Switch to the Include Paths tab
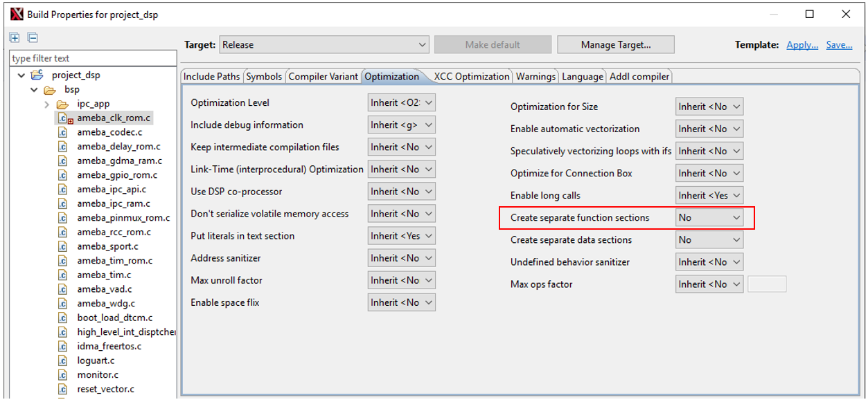 pyautogui.click(x=212, y=77)
